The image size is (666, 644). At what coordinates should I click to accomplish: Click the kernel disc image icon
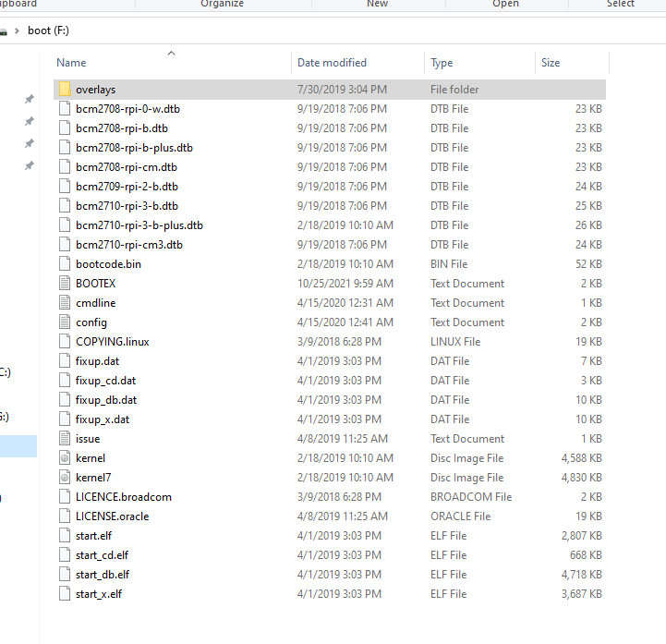coord(64,458)
